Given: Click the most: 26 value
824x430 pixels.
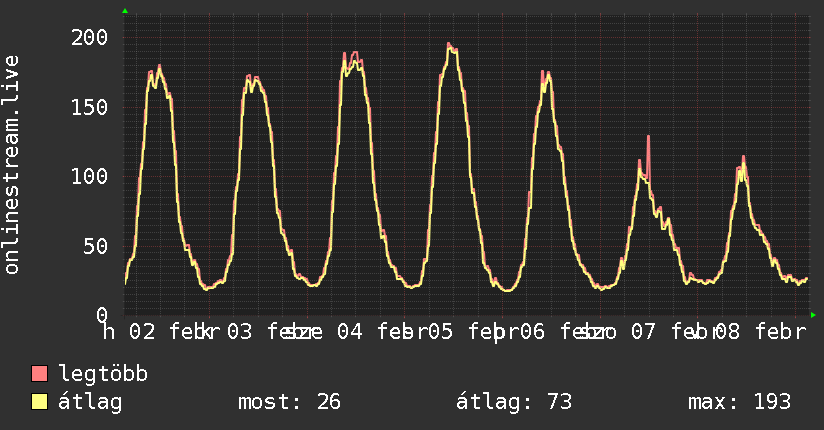Looking at the screenshot, I should pyautogui.click(x=290, y=402).
